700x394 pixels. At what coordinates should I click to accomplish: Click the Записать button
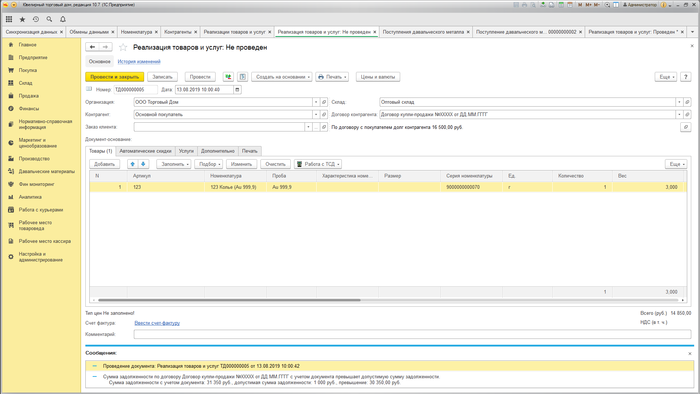click(x=162, y=77)
